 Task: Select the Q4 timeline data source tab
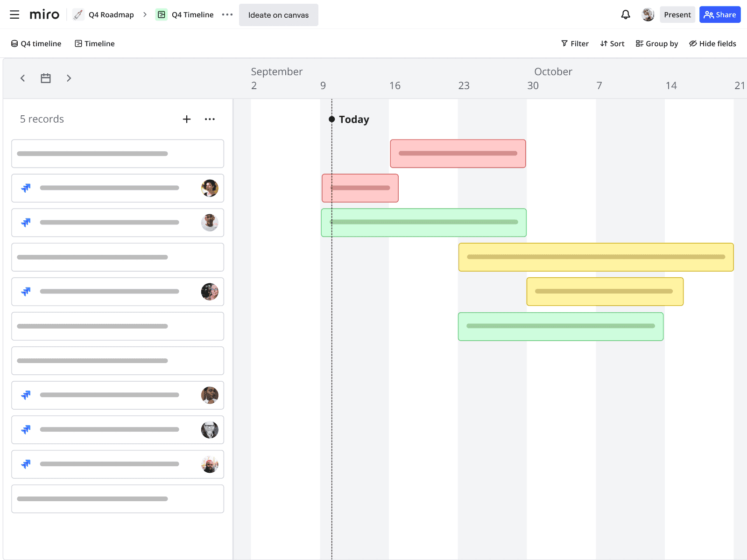coord(36,44)
